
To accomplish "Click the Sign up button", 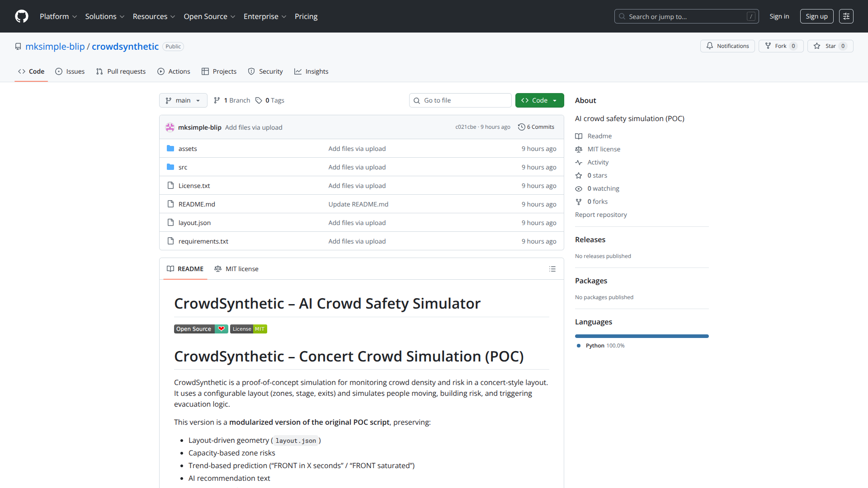I will click(x=816, y=16).
